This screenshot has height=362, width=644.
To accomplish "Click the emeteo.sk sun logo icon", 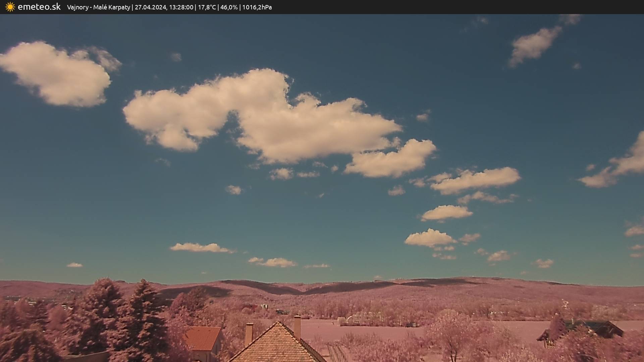I will tap(10, 7).
